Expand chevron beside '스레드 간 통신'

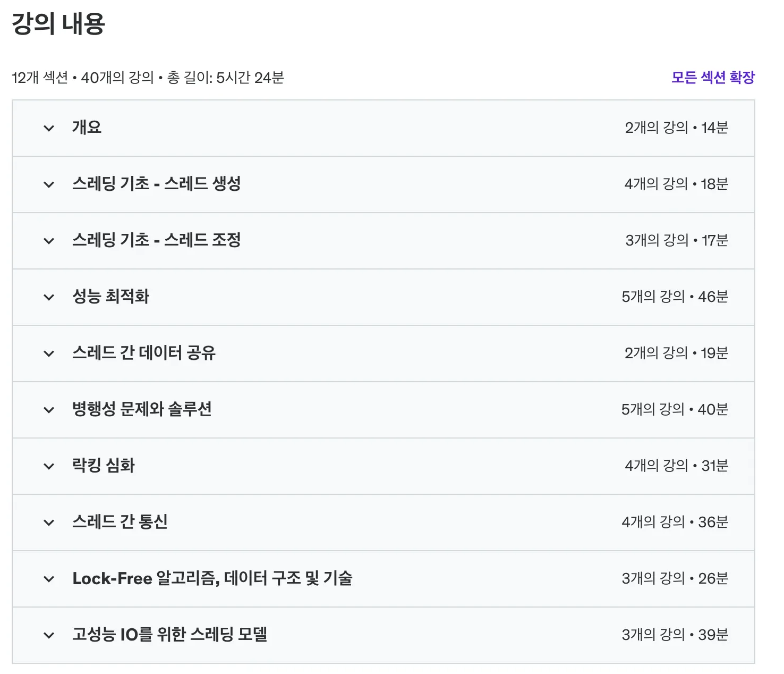pyautogui.click(x=49, y=523)
